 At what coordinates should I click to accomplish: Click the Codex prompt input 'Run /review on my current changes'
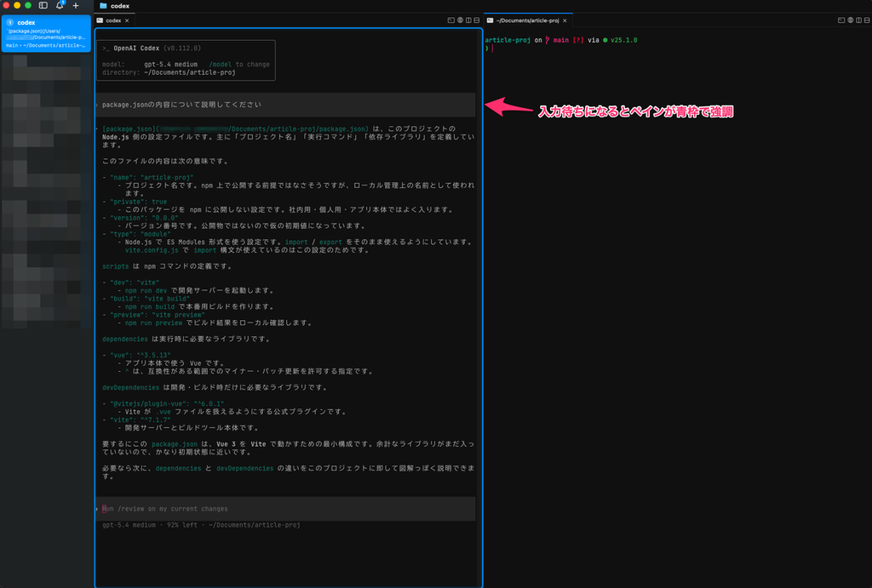click(x=286, y=509)
